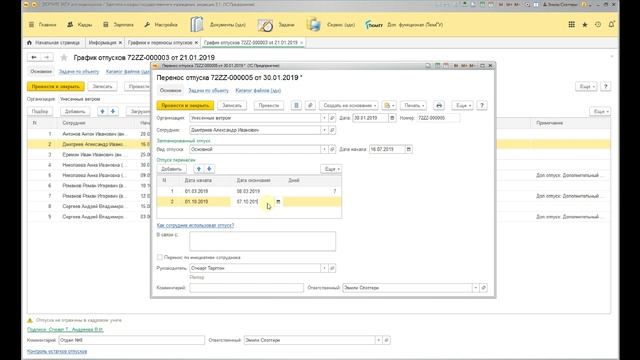
Task: Open the Организация linked item icon
Action: 332,118
